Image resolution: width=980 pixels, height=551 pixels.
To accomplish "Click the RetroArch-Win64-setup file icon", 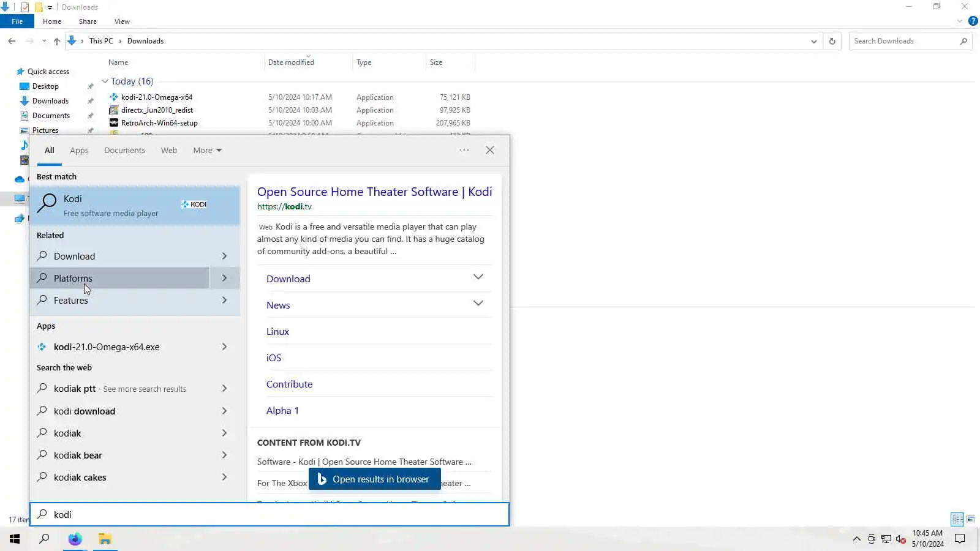I will (x=113, y=122).
